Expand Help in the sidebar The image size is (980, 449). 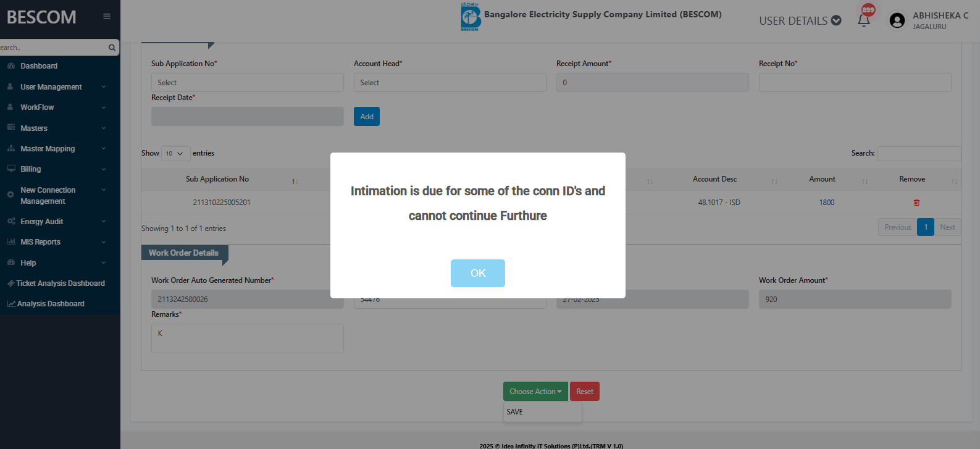60,263
